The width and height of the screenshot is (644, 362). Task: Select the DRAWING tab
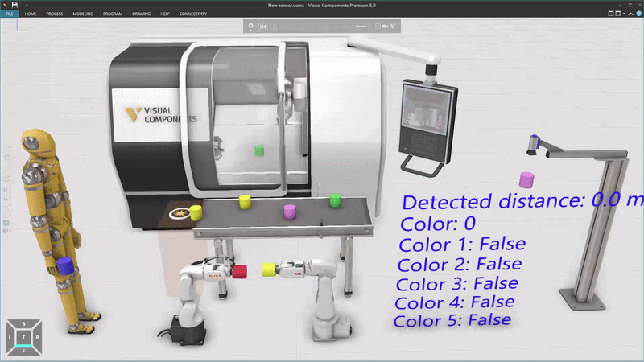pyautogui.click(x=141, y=14)
